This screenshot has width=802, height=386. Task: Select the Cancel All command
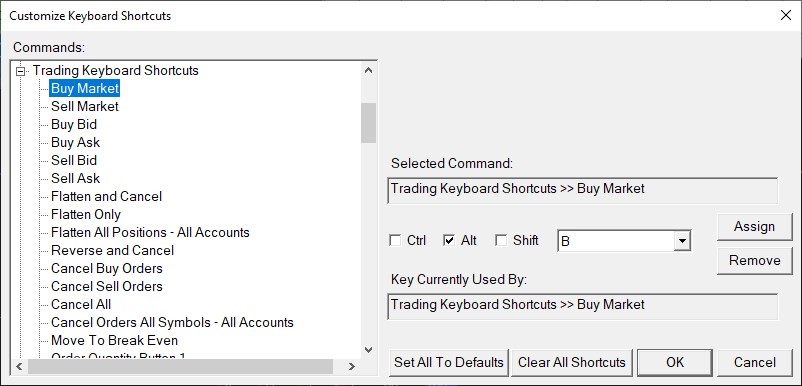click(x=81, y=305)
